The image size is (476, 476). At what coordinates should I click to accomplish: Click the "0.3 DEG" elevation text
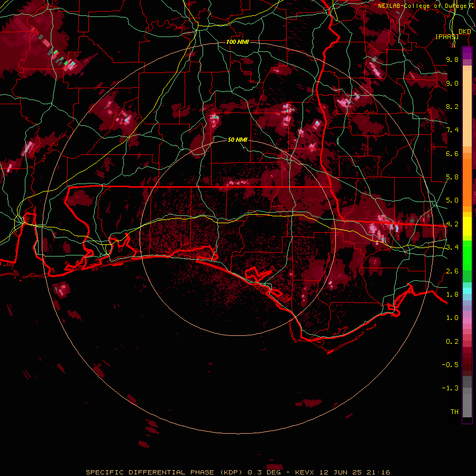click(x=264, y=472)
